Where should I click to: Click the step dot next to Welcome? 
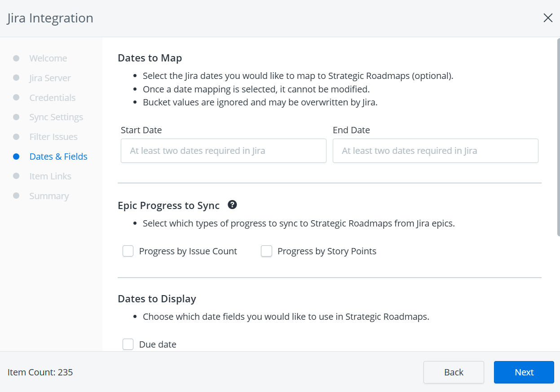pyautogui.click(x=17, y=58)
